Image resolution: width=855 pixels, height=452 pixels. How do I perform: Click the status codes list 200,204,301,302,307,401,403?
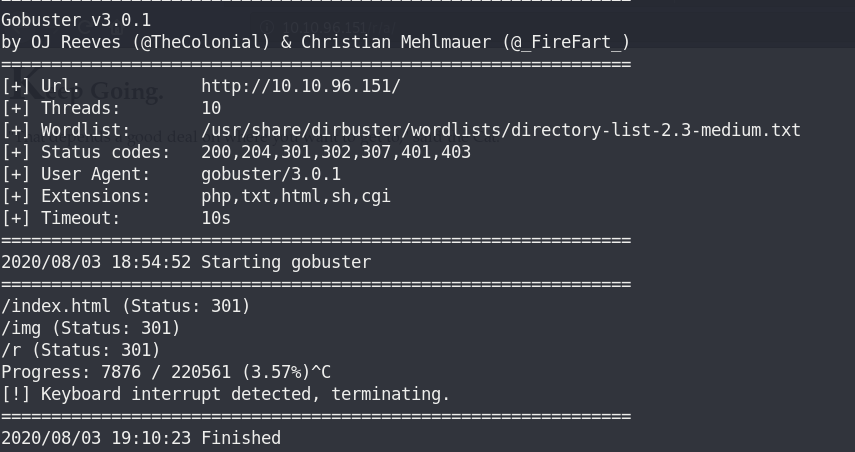pos(336,152)
